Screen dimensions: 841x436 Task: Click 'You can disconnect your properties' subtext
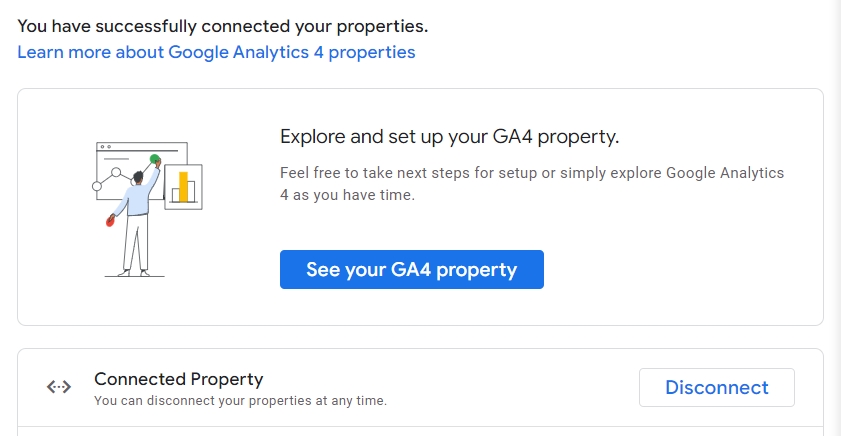coord(240,401)
